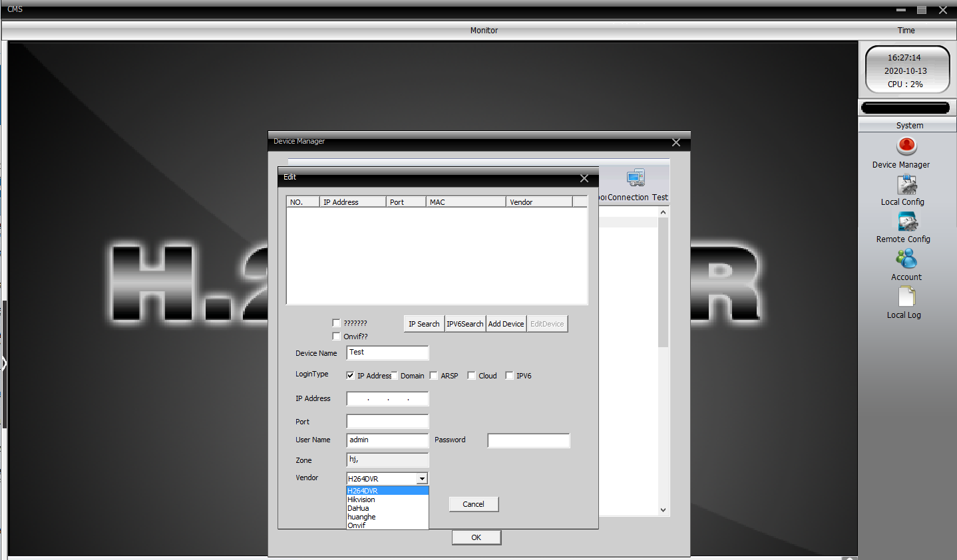Close the Device Manager window
This screenshot has width=957, height=560.
pyautogui.click(x=675, y=142)
